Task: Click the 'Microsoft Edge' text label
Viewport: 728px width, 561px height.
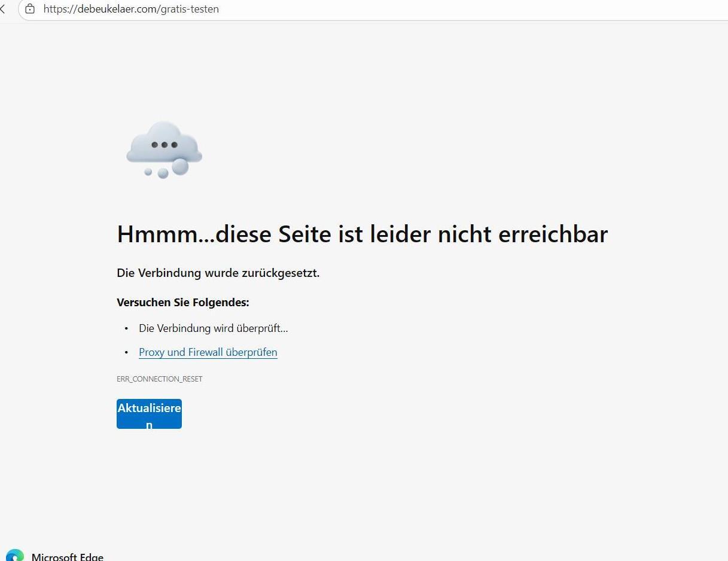Action: click(x=67, y=557)
